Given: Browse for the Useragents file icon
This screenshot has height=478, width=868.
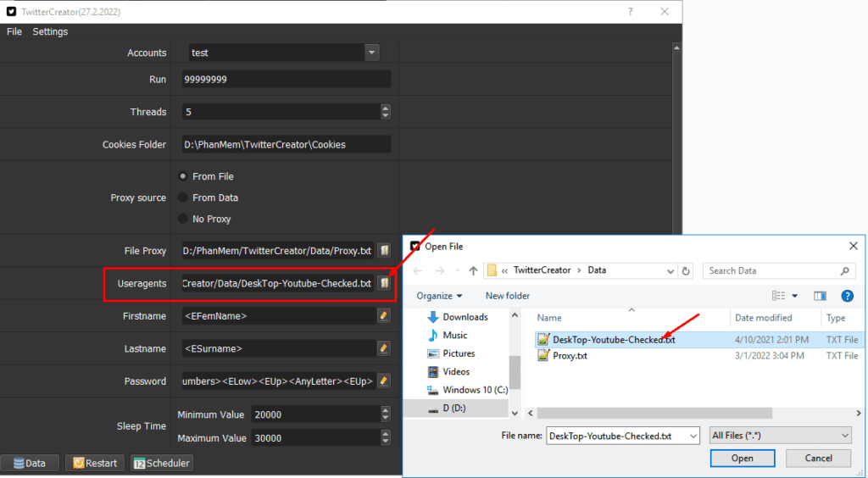Looking at the screenshot, I should pos(384,283).
